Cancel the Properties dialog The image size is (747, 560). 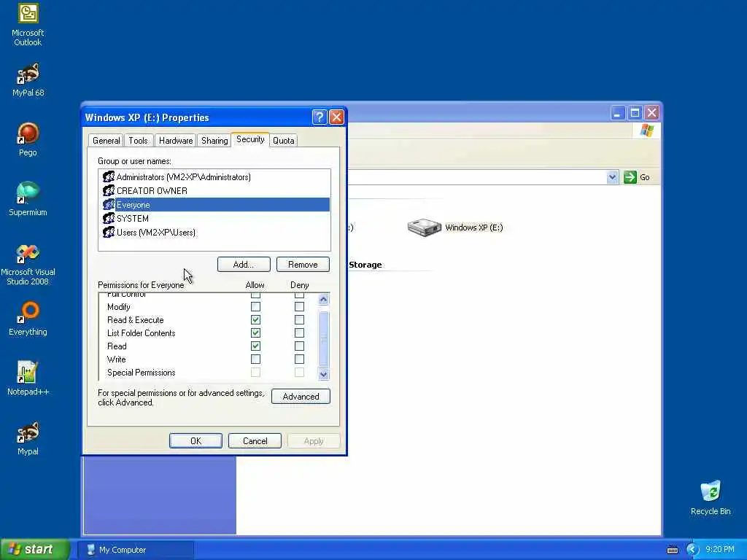255,441
